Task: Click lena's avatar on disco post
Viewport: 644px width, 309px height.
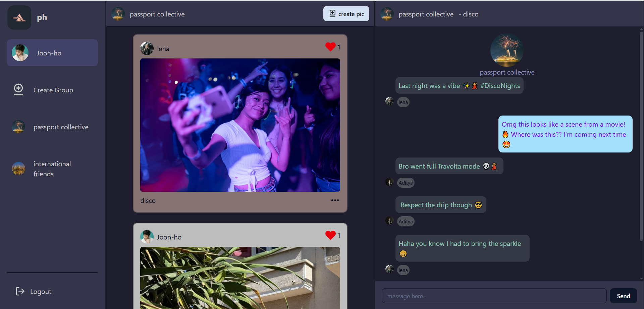Action: tap(147, 48)
